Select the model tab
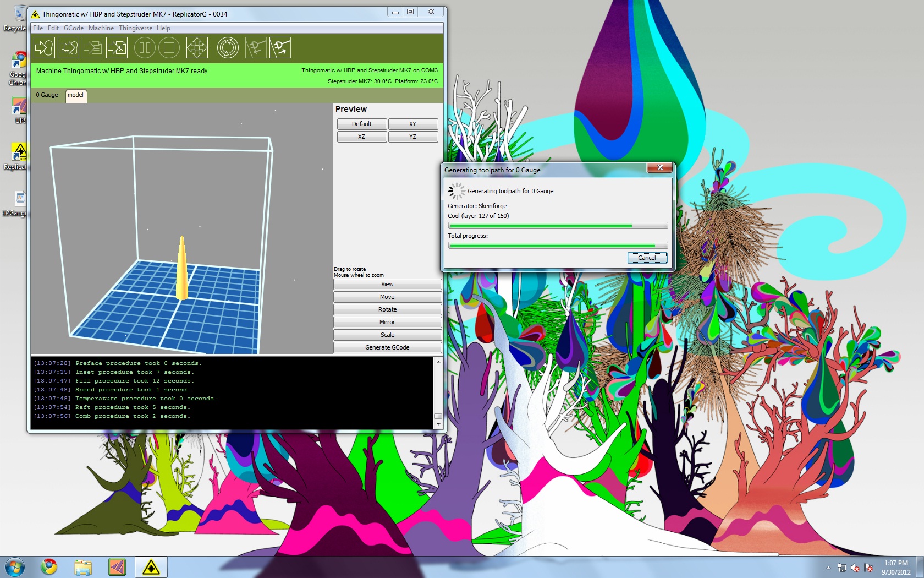 pyautogui.click(x=76, y=95)
